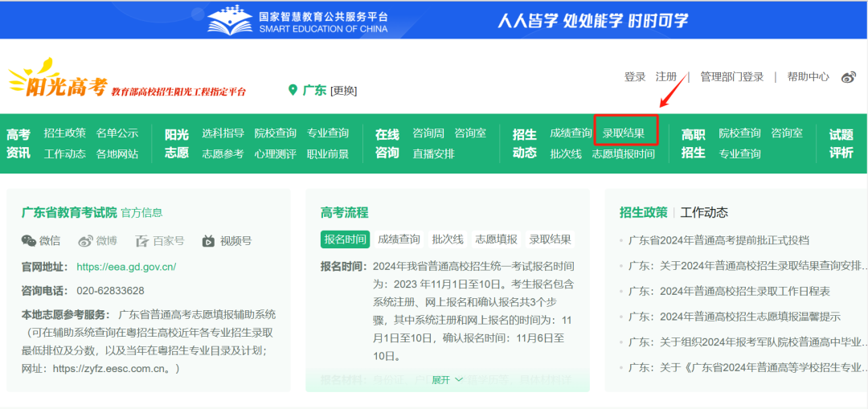Open 职业前景 in the nav bar
This screenshot has width=868, height=409.
coord(328,153)
